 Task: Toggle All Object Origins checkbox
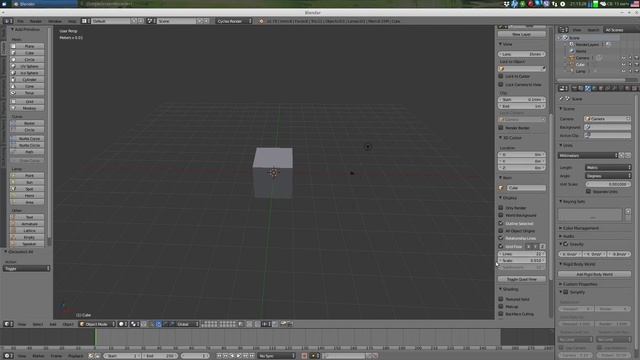point(501,231)
